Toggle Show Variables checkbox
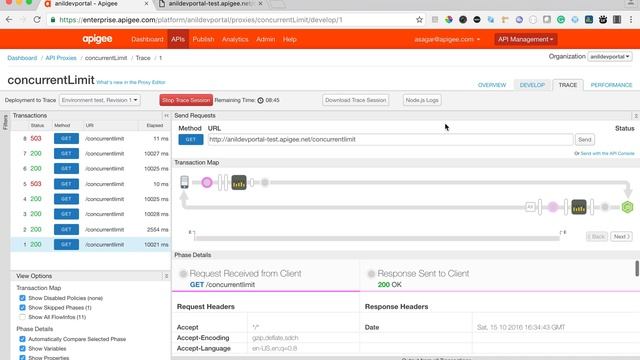Image resolution: width=640 pixels, height=360 pixels. click(22, 349)
